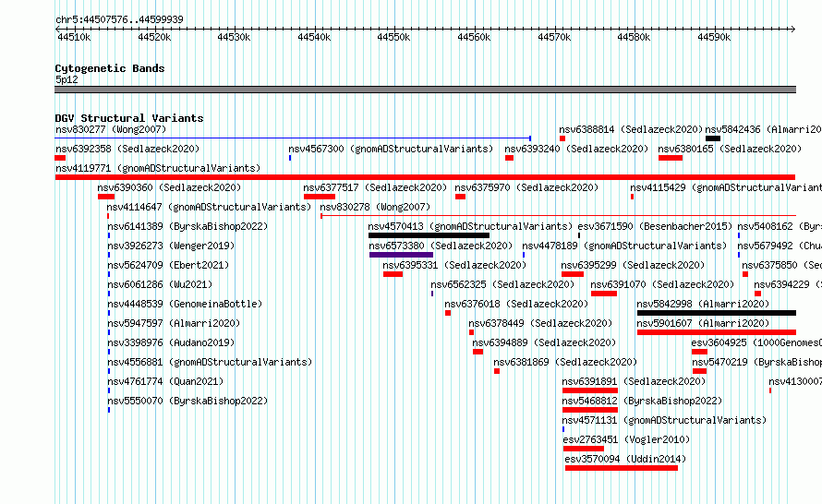Click the nsv6390360 (Sedlazeck2020) label
Image resolution: width=822 pixels, height=504 pixels.
click(x=169, y=187)
